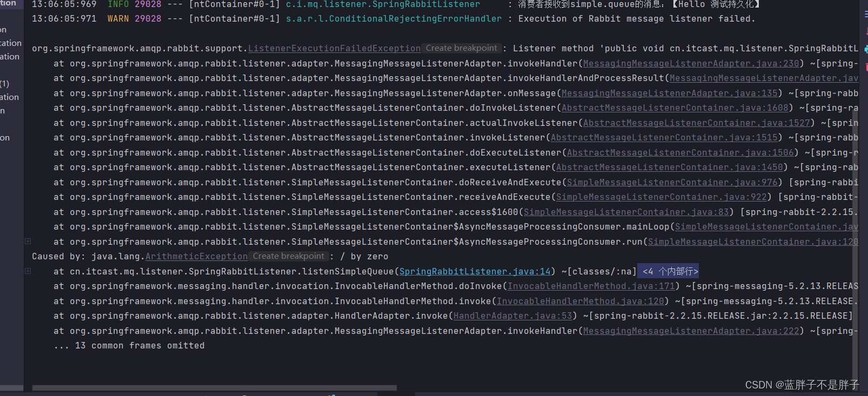The height and width of the screenshot is (396, 868).
Task: Open the ListenerExecutionFailedException class link
Action: 334,49
